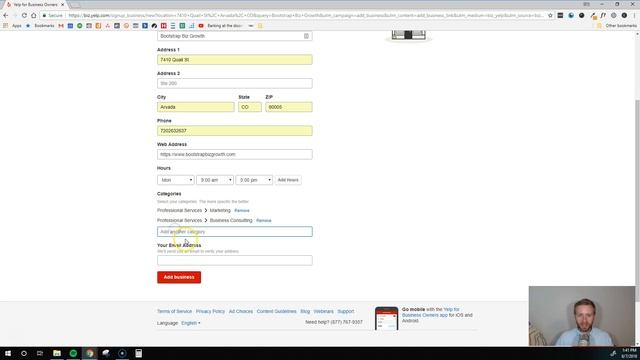Open the closing time dropdown 5:00 pm
Screen dimensions: 640x360
tap(254, 180)
